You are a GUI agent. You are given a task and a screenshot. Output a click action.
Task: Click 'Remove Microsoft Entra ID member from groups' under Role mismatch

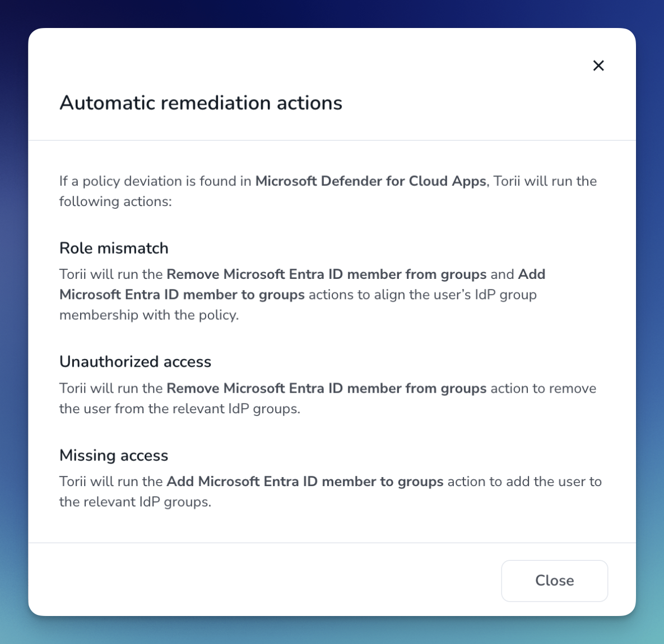point(327,274)
